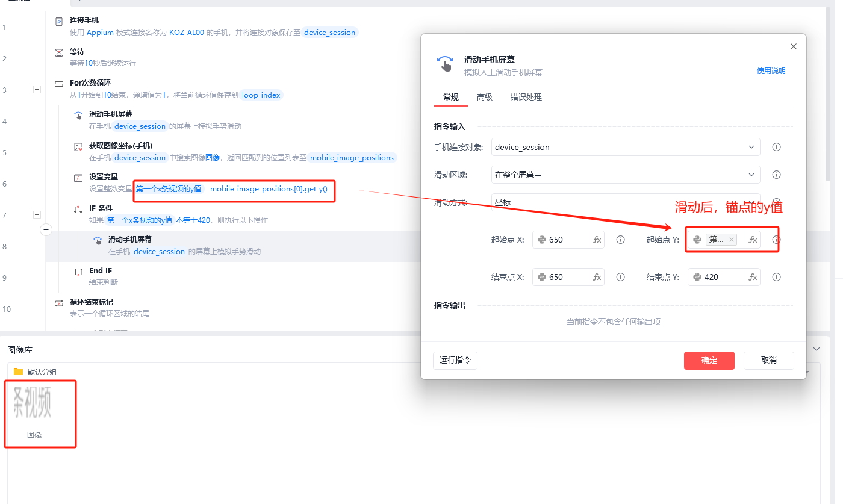Click the 起始点 X input showing 650
The width and height of the screenshot is (843, 504).
(561, 240)
